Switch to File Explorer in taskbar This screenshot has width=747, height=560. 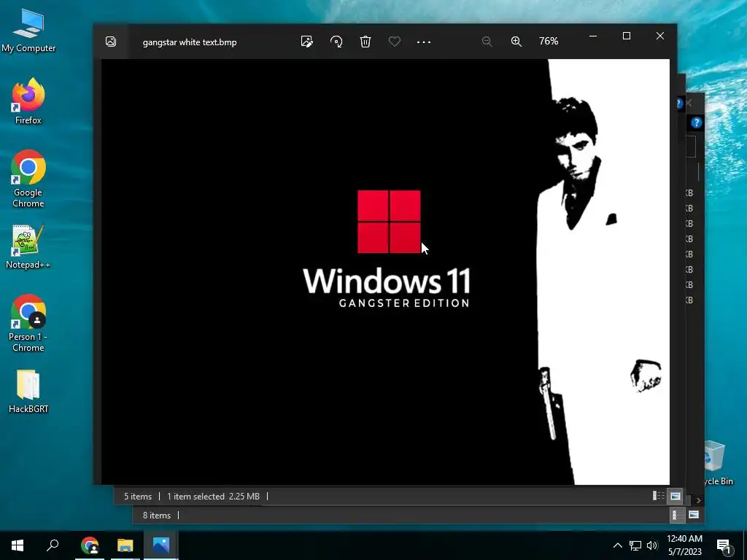coord(125,545)
